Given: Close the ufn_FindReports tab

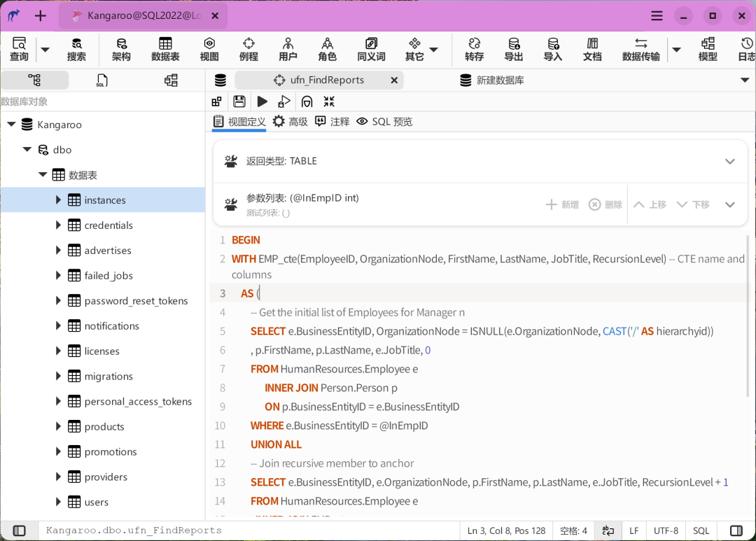Looking at the screenshot, I should [x=394, y=80].
